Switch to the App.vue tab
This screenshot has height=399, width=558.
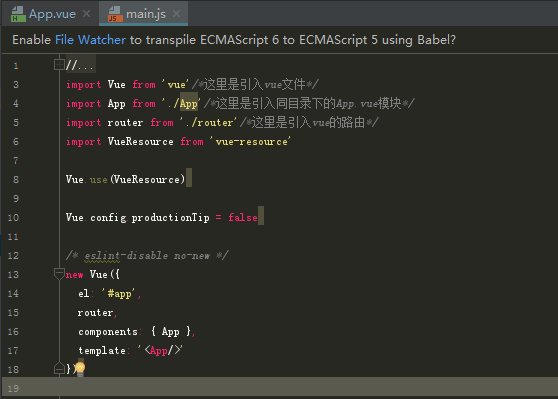(52, 14)
